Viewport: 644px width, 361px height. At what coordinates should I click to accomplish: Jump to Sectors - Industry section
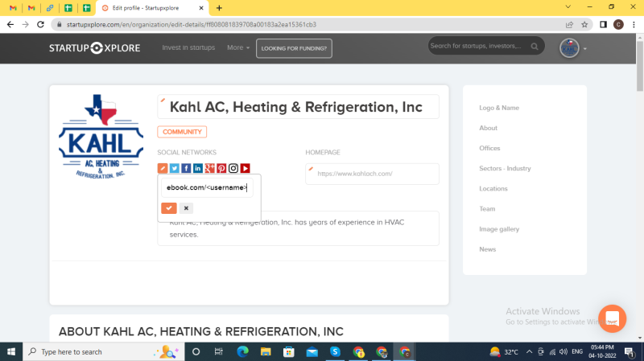pos(505,168)
